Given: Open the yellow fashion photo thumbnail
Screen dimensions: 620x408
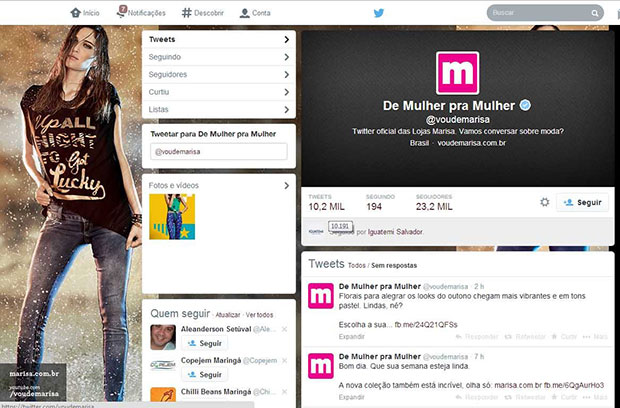Looking at the screenshot, I should tap(172, 216).
